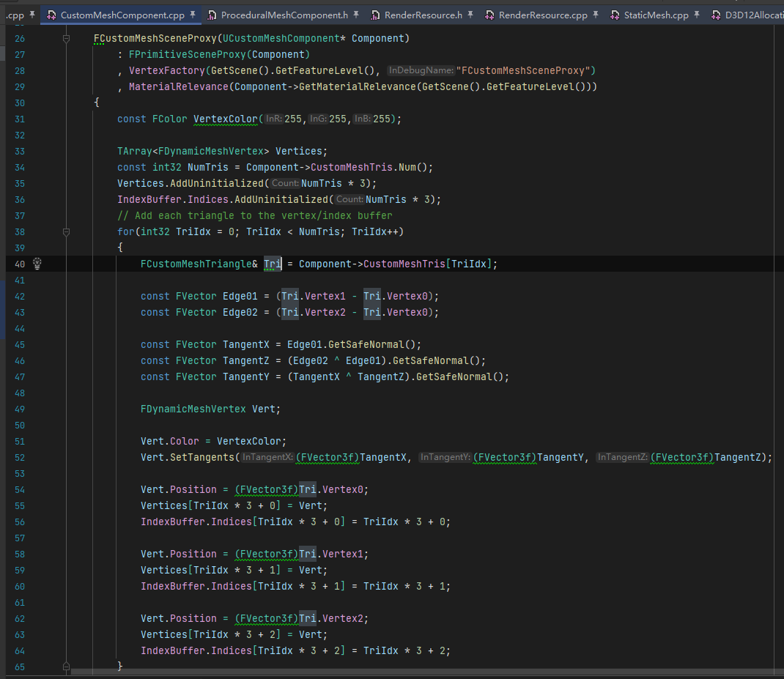Click Vertex2 on line 62

[x=342, y=618]
